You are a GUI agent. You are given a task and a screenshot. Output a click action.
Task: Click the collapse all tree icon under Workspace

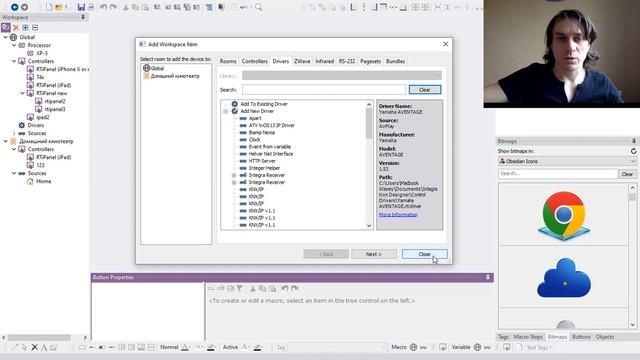coord(35,27)
